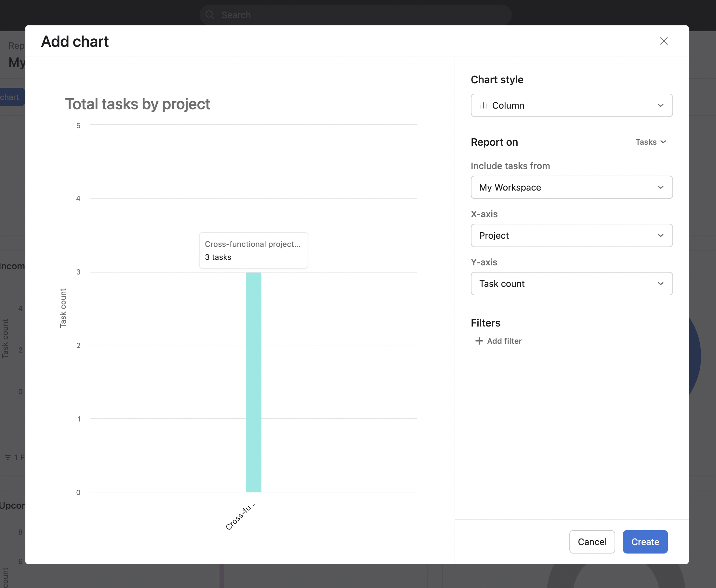Viewport: 716px width, 588px height.
Task: Click the chevron arrow in the Task count field
Action: point(660,284)
